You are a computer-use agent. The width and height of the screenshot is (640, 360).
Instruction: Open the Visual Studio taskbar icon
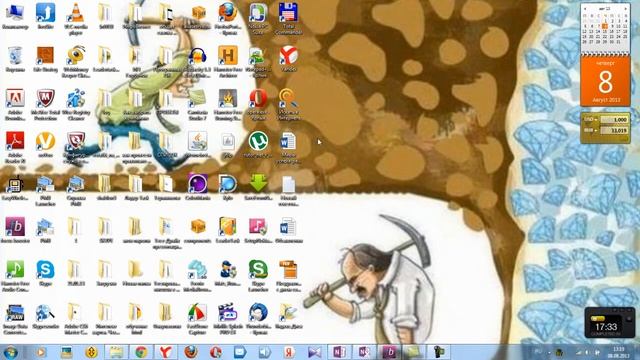tap(314, 352)
